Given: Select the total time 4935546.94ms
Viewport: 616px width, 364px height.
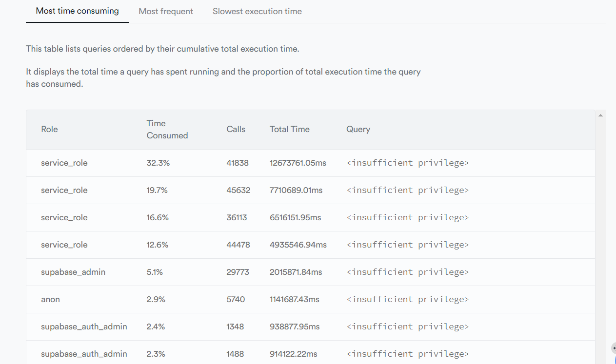Looking at the screenshot, I should [298, 245].
